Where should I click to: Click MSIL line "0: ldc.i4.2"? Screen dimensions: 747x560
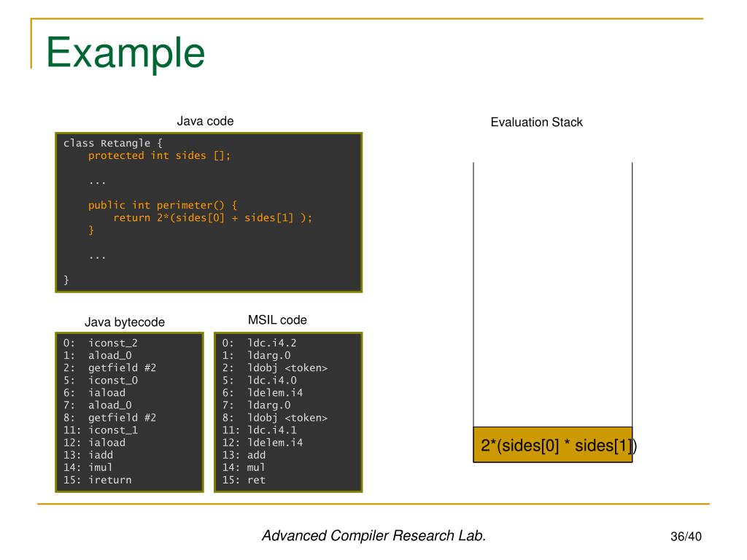(259, 343)
